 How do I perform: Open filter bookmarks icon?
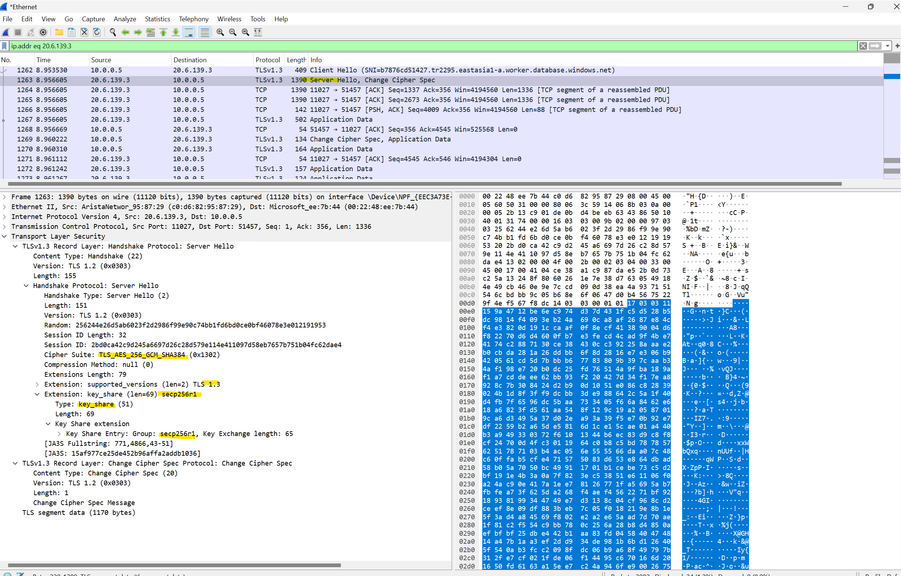click(5, 46)
